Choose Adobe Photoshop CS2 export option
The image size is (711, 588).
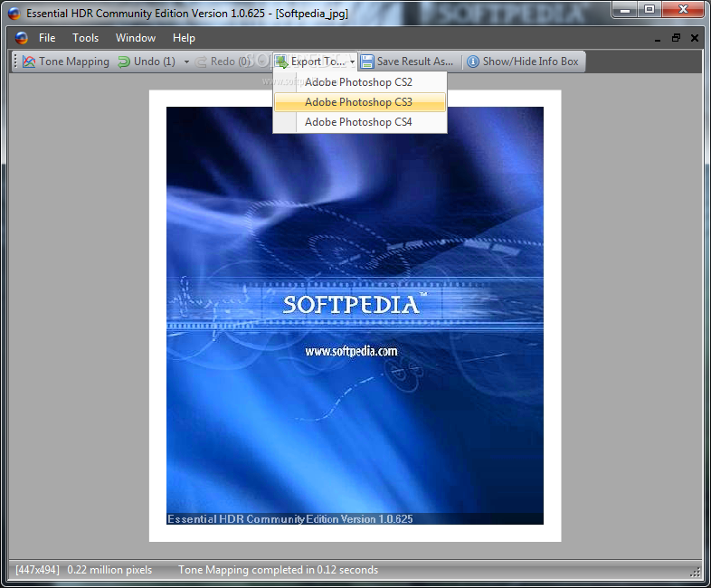point(360,82)
